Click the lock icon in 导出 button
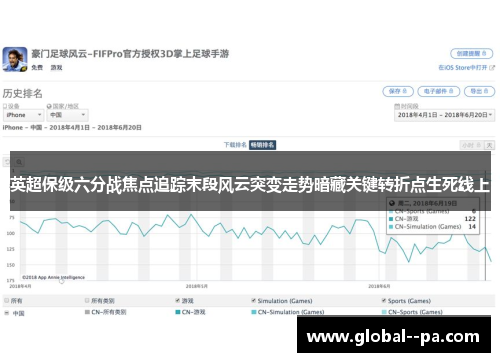This screenshot has height=362, width=500. pyautogui.click(x=486, y=91)
